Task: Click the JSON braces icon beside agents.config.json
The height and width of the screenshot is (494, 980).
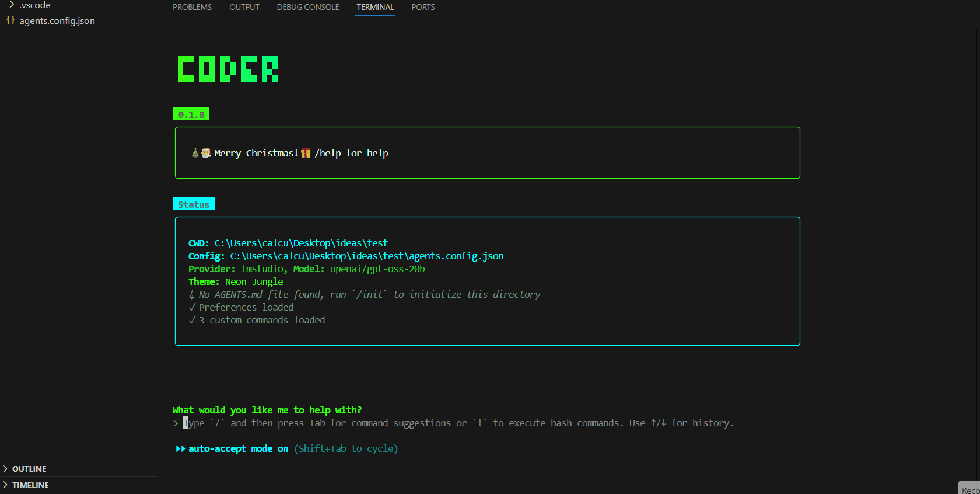Action: coord(10,20)
